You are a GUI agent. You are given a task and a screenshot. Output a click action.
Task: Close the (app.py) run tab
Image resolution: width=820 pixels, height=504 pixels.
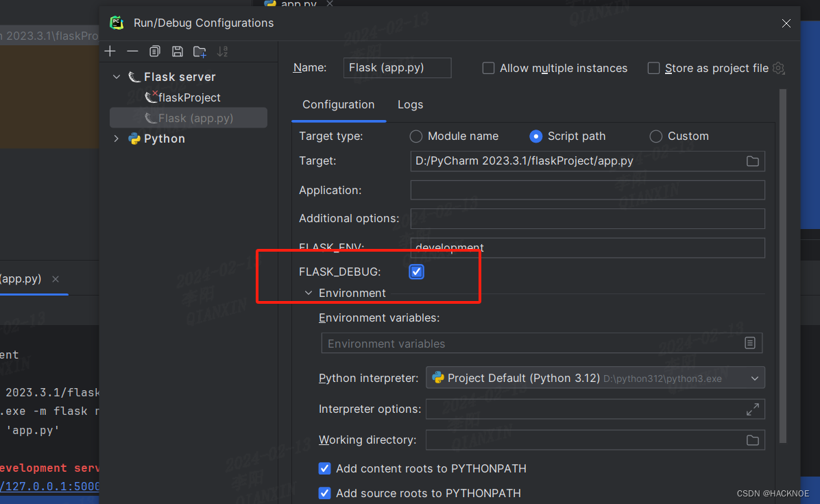click(x=56, y=279)
